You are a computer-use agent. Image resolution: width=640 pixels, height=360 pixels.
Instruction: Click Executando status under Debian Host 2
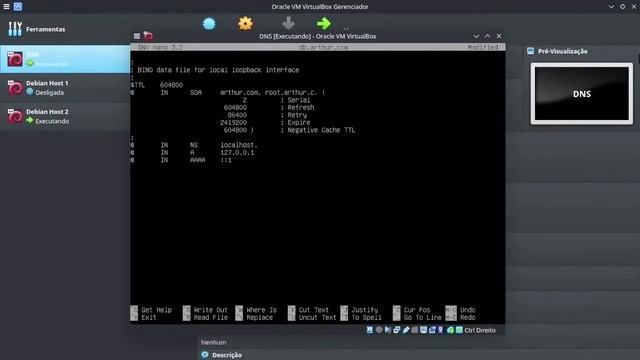pyautogui.click(x=52, y=121)
